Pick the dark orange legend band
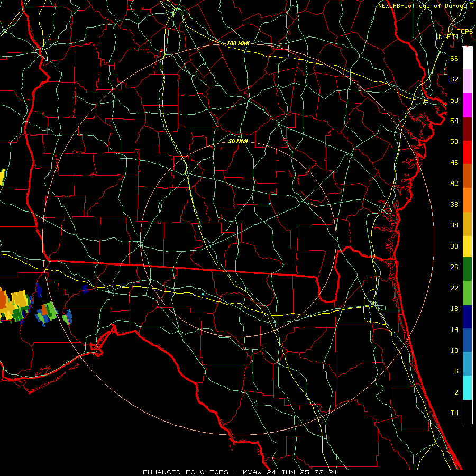 (x=467, y=176)
